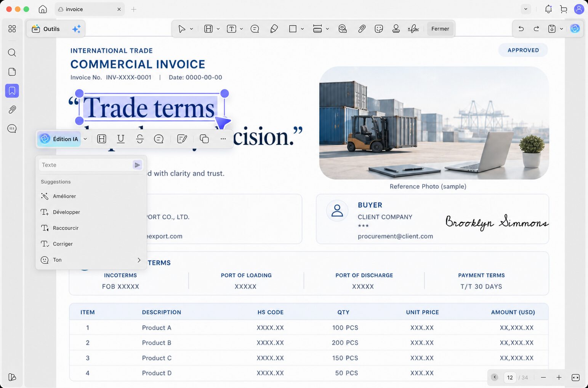Expand the Édition IA dropdown arrow
This screenshot has width=588, height=388.
85,139
